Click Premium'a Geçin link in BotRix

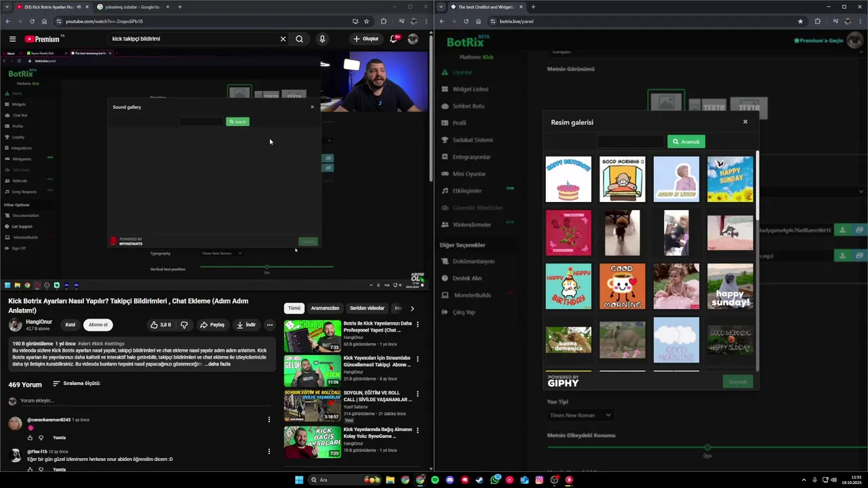click(818, 41)
